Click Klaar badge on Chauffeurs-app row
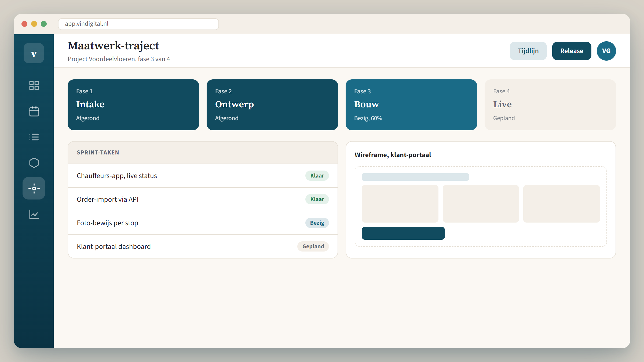This screenshot has width=644, height=362. pos(317,176)
